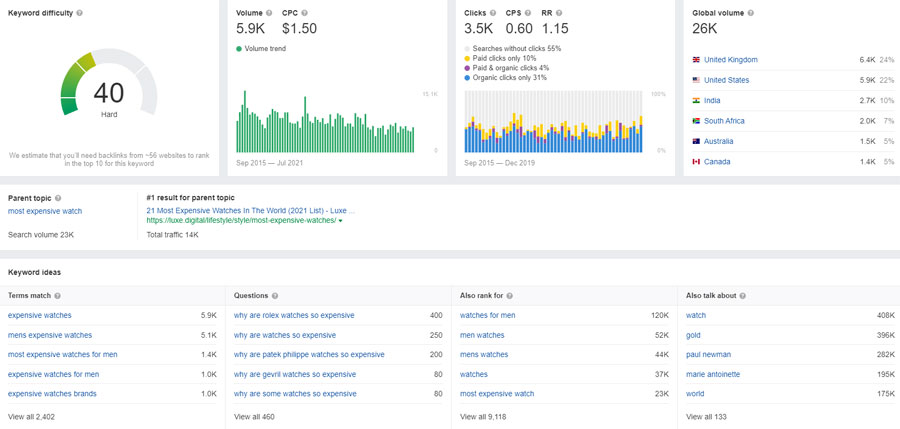Open 'why are patek philippe watches so expensive'
Screen dimensions: 900x429
click(309, 354)
